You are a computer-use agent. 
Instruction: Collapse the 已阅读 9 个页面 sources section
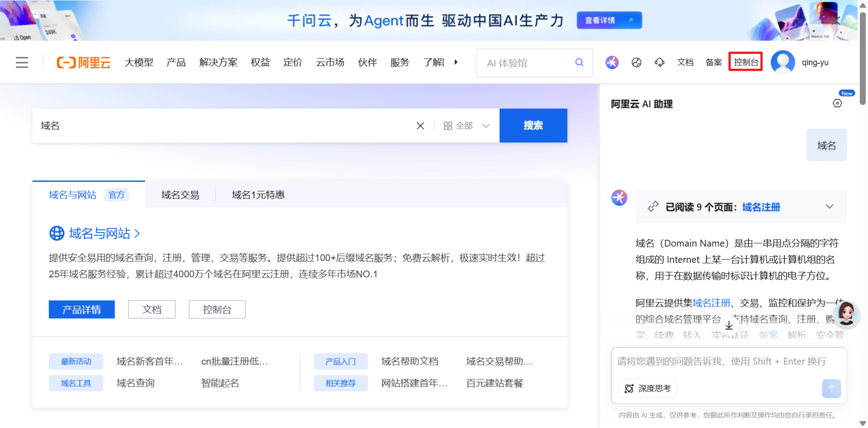click(829, 207)
